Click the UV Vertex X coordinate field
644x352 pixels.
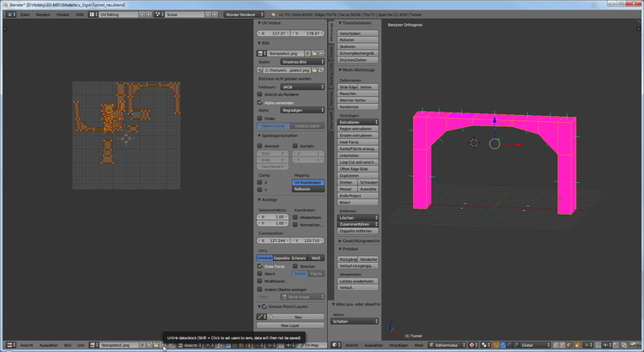274,33
